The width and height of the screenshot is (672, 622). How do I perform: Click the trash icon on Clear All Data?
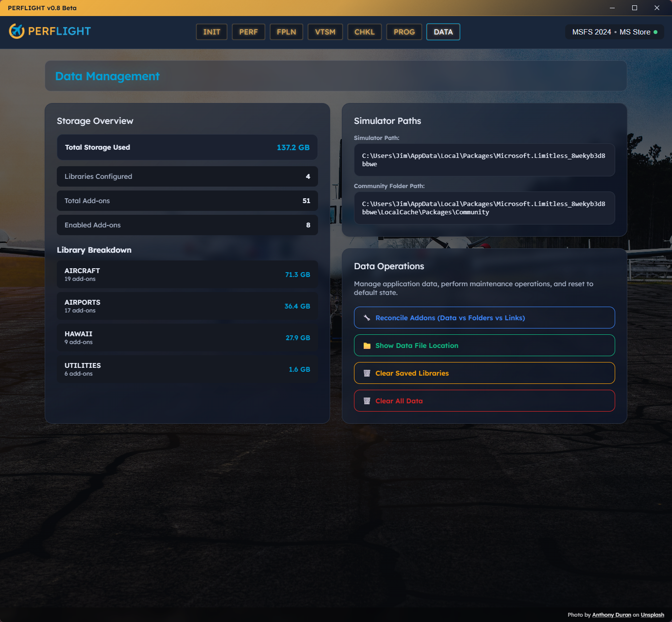pos(367,400)
